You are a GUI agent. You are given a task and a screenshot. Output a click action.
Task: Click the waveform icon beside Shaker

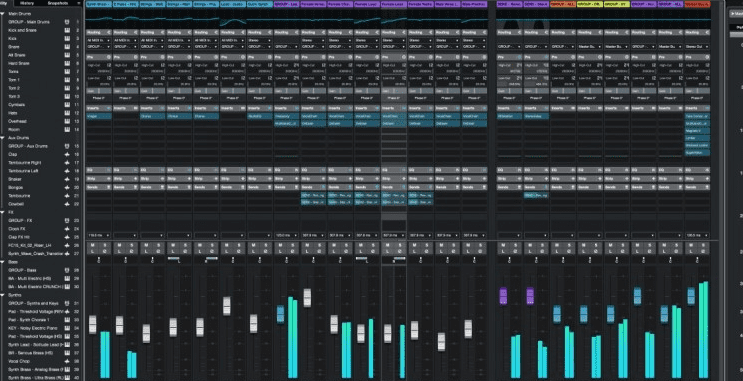click(67, 179)
